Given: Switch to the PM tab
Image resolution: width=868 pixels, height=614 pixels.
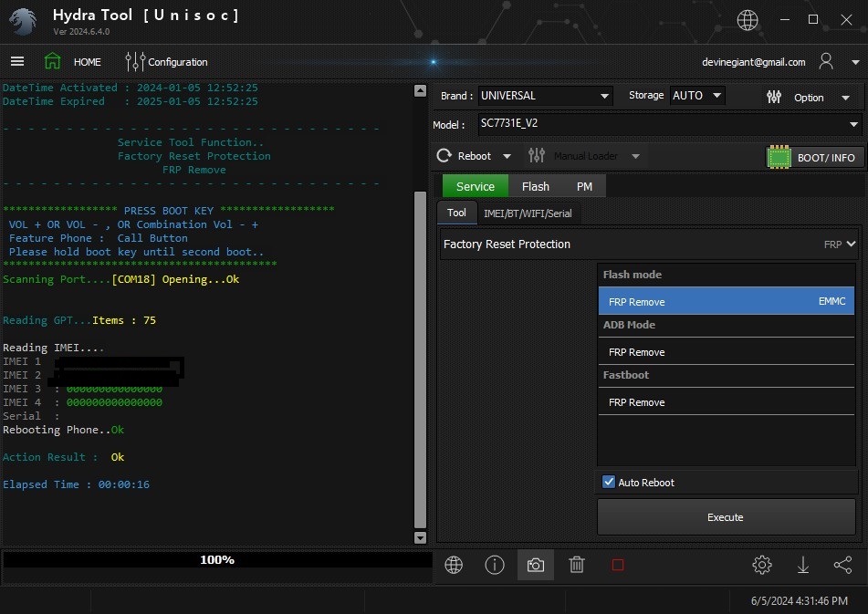Looking at the screenshot, I should (584, 186).
